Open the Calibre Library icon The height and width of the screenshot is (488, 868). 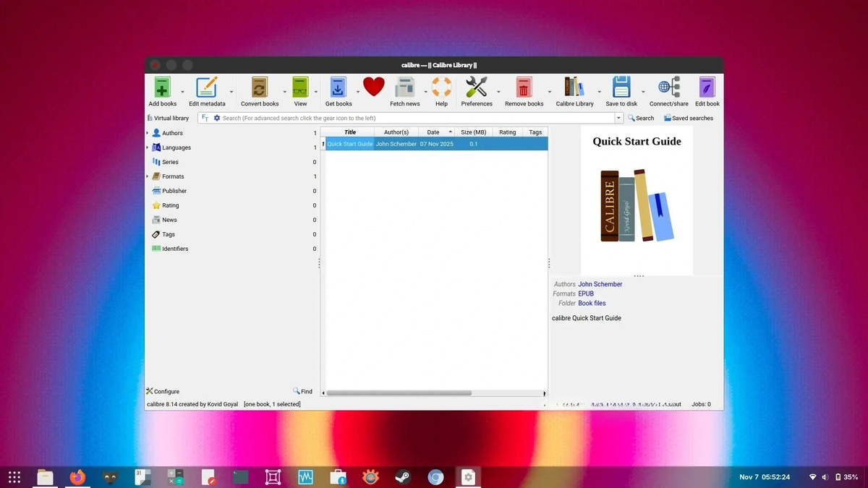point(574,87)
